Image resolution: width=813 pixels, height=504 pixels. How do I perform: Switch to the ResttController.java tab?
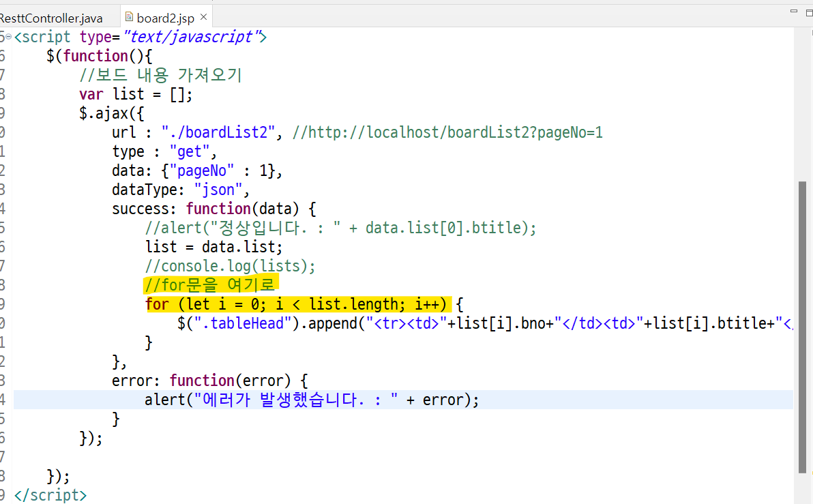point(52,18)
